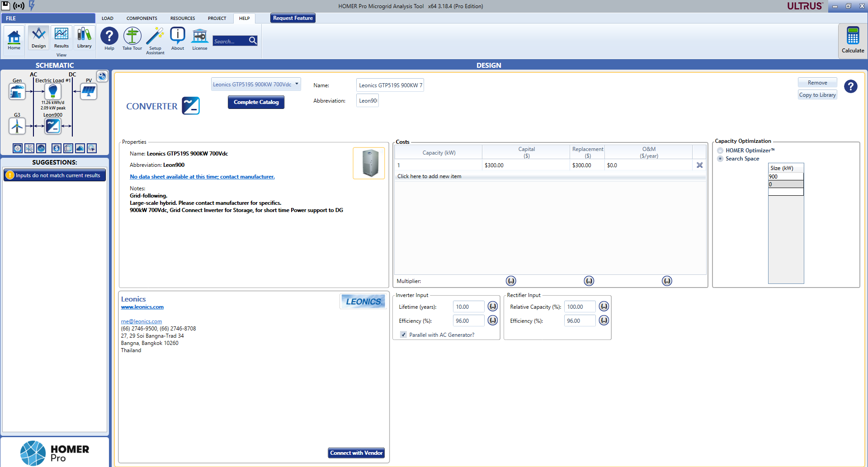Launch the Setup Assistant wand

click(x=155, y=36)
